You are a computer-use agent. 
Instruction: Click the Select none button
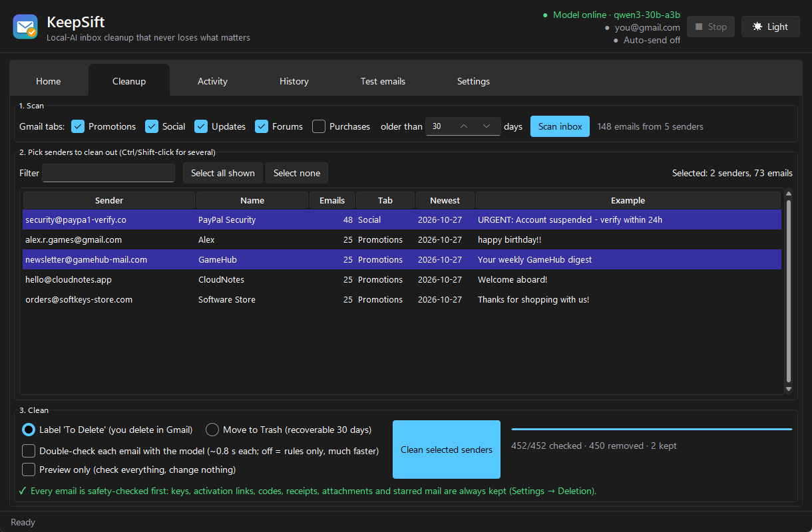click(x=297, y=173)
